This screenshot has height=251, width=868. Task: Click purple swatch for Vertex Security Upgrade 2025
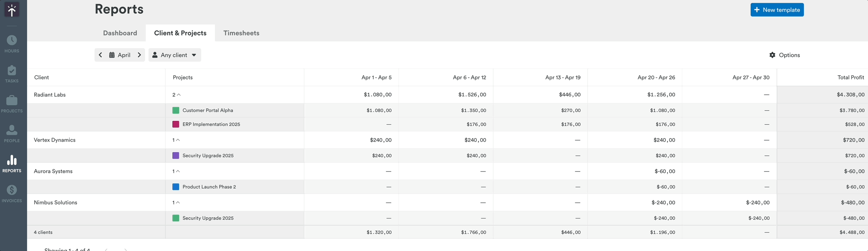[x=176, y=156]
